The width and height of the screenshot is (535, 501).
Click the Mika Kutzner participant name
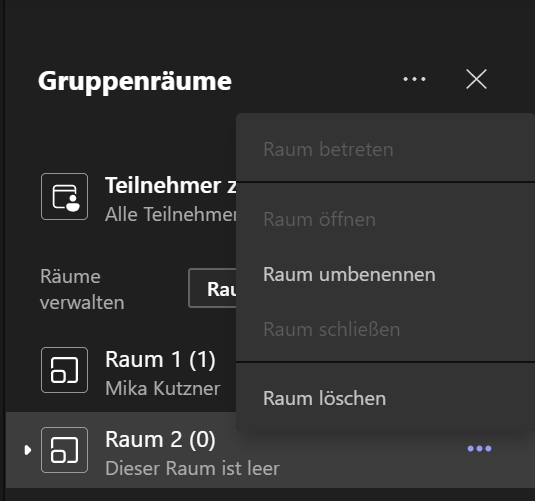(163, 388)
